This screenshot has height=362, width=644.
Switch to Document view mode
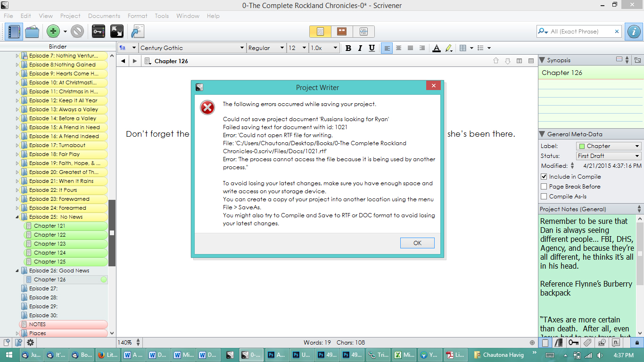[320, 32]
